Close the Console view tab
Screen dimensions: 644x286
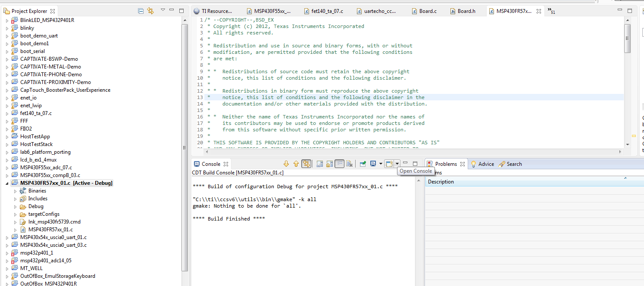pos(226,164)
